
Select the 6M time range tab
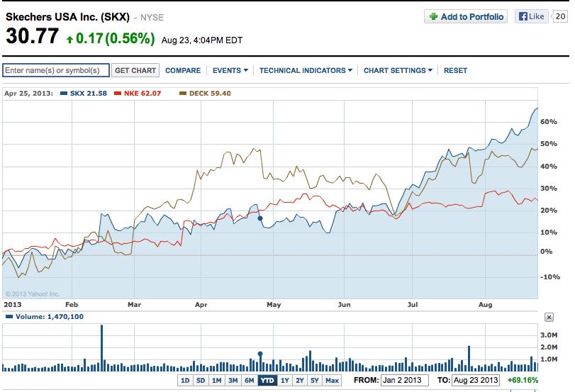coord(250,380)
